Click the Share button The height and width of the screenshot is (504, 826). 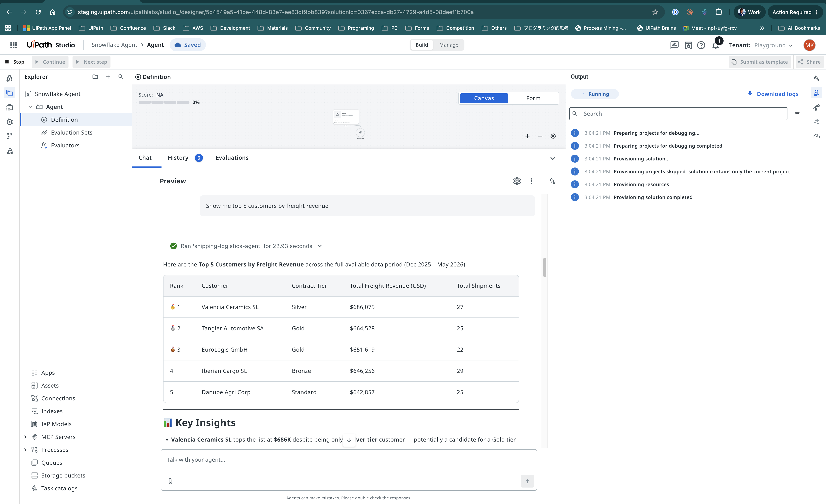click(809, 62)
